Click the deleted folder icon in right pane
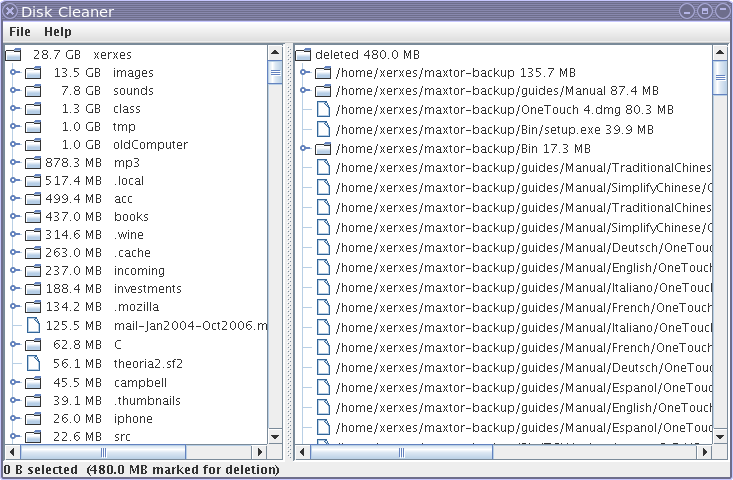Image resolution: width=733 pixels, height=480 pixels. pos(303,55)
